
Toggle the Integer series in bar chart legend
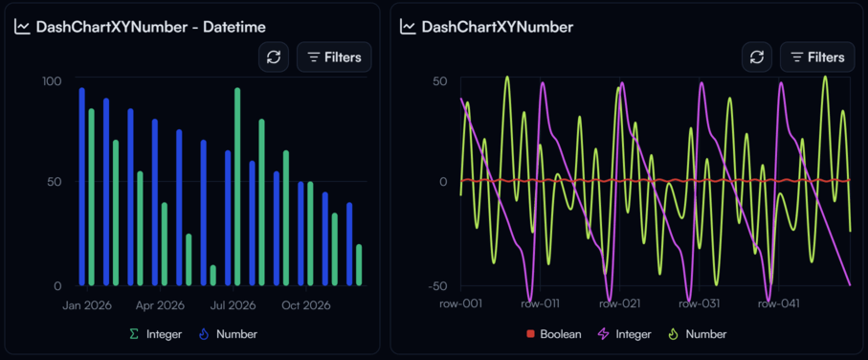coord(155,334)
